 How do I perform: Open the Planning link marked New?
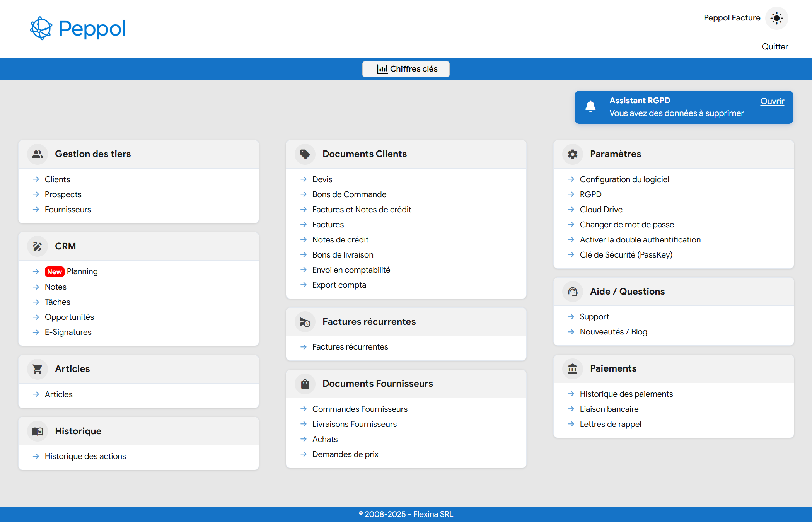(x=82, y=271)
